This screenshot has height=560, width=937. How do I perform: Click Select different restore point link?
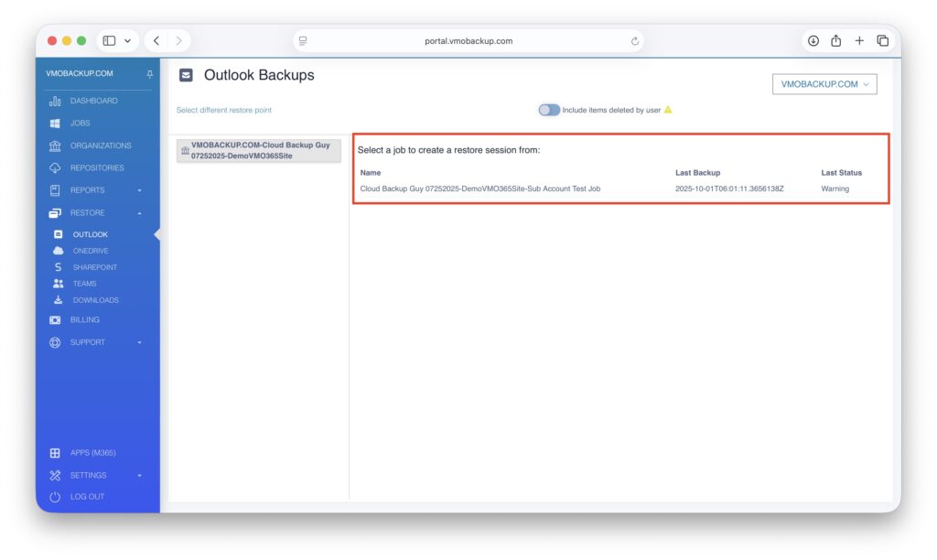click(224, 110)
